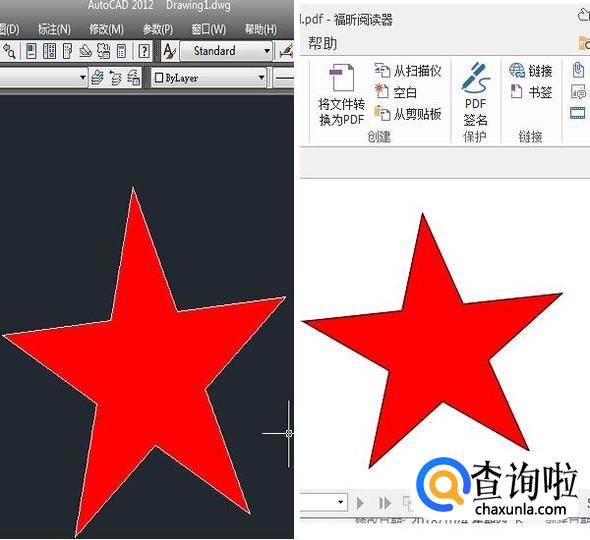The width and height of the screenshot is (590, 540).
Task: Open the 修改(M) menu
Action: pos(106,29)
